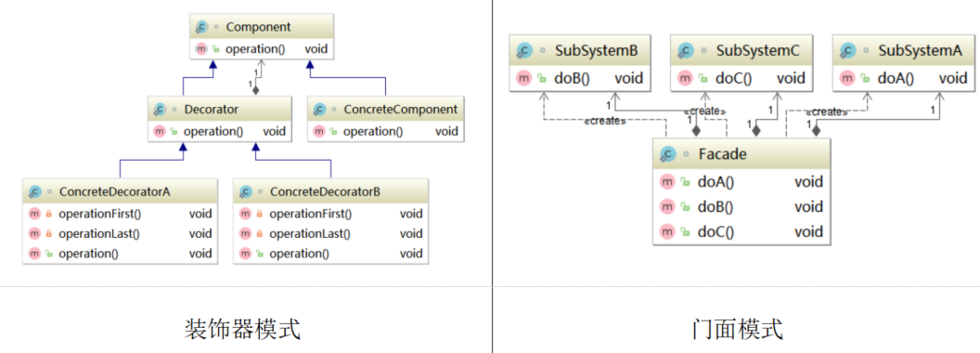Click the SubSystemB class icon
This screenshot has height=353, width=980.
[x=525, y=51]
